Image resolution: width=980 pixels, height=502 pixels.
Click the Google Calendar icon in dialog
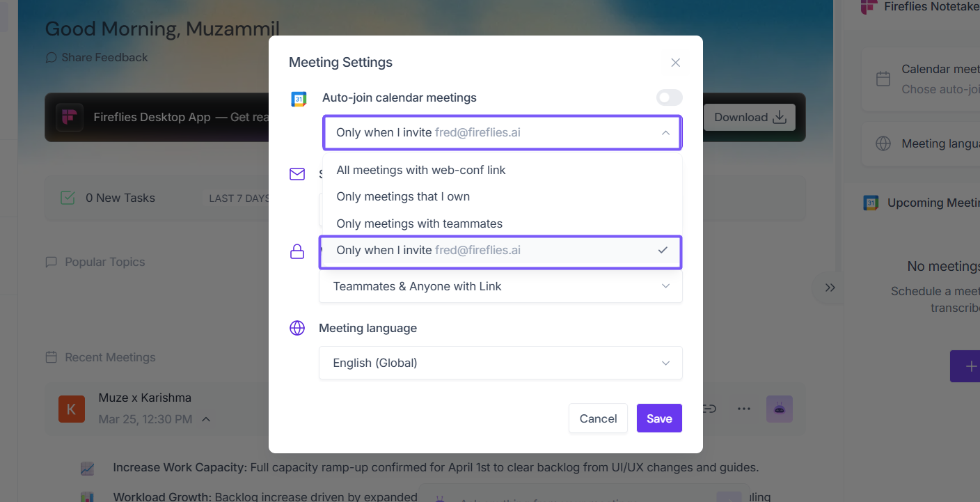pos(299,99)
